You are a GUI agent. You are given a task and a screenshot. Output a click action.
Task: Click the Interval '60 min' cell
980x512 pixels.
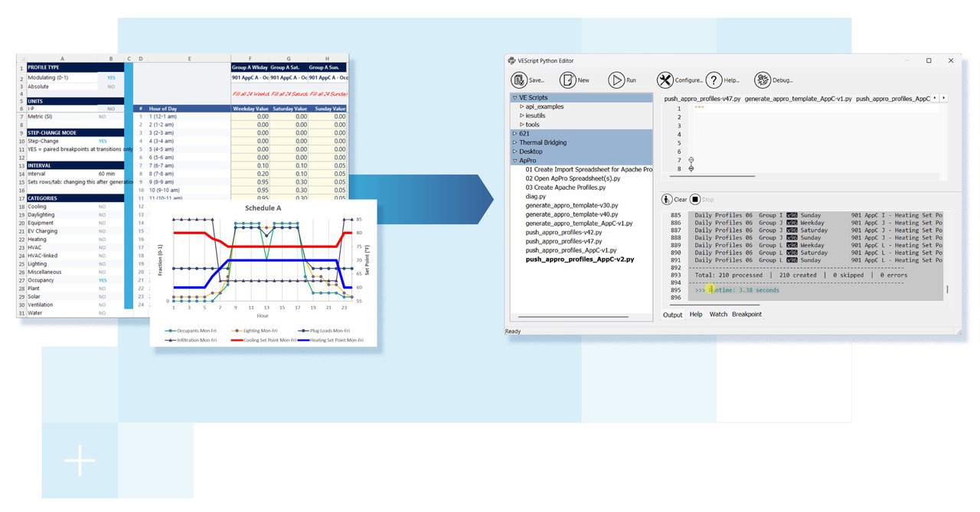(111, 174)
